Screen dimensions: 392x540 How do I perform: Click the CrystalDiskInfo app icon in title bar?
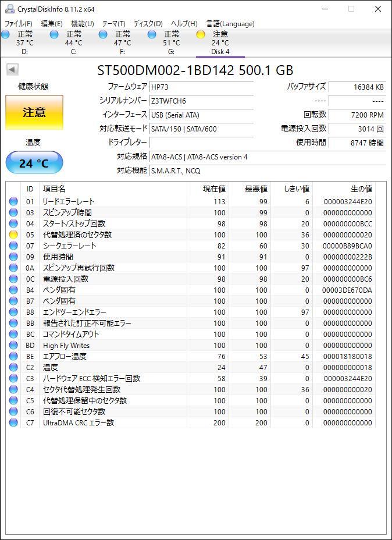[10, 9]
